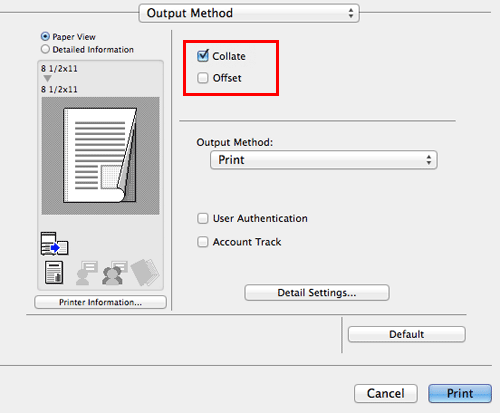Open the Output Method Print popup menu
This screenshot has height=413, width=500.
(324, 160)
